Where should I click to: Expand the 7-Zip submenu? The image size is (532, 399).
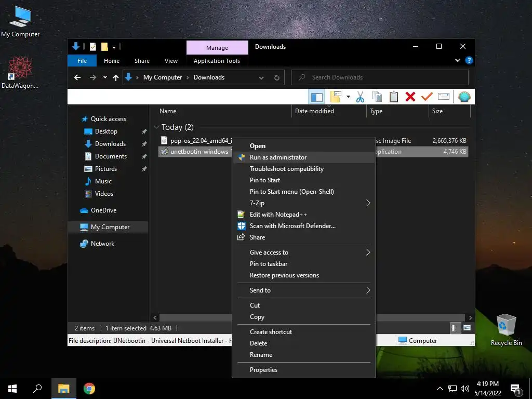pos(303,203)
